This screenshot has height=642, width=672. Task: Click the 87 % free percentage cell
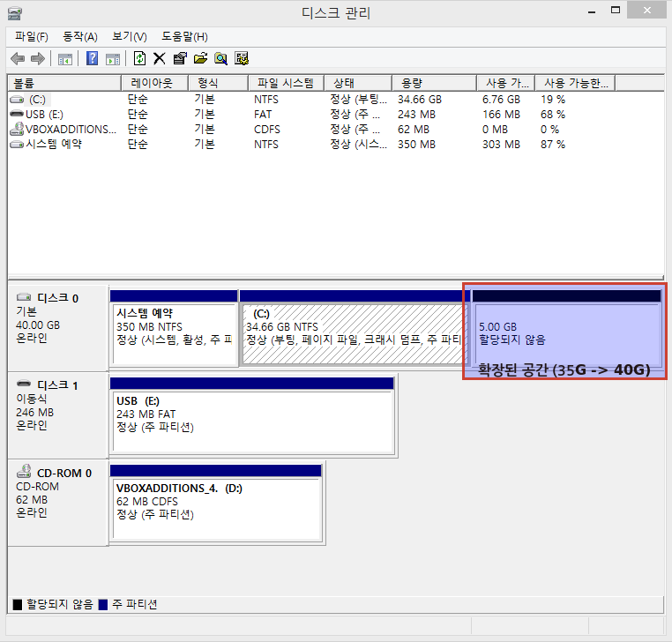553,145
